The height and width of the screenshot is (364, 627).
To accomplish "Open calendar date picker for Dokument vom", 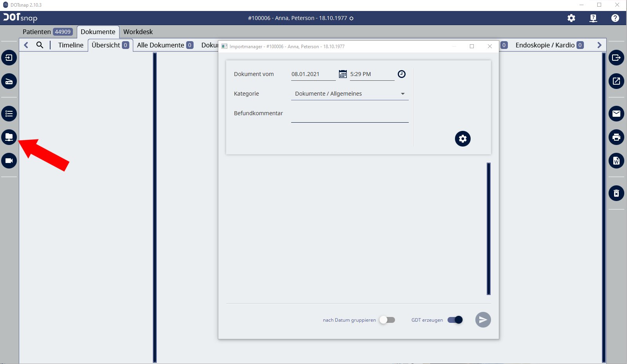I will click(x=343, y=74).
